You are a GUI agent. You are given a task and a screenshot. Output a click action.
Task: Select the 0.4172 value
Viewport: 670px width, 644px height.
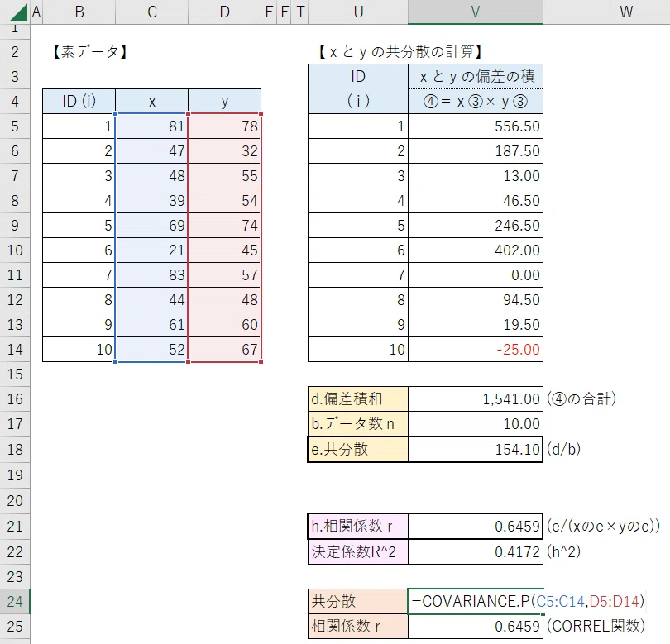point(476,551)
